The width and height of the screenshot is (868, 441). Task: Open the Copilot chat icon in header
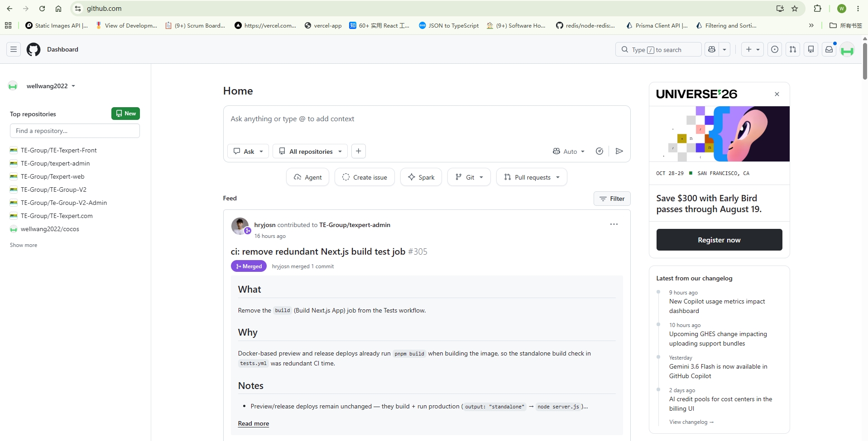coord(712,49)
